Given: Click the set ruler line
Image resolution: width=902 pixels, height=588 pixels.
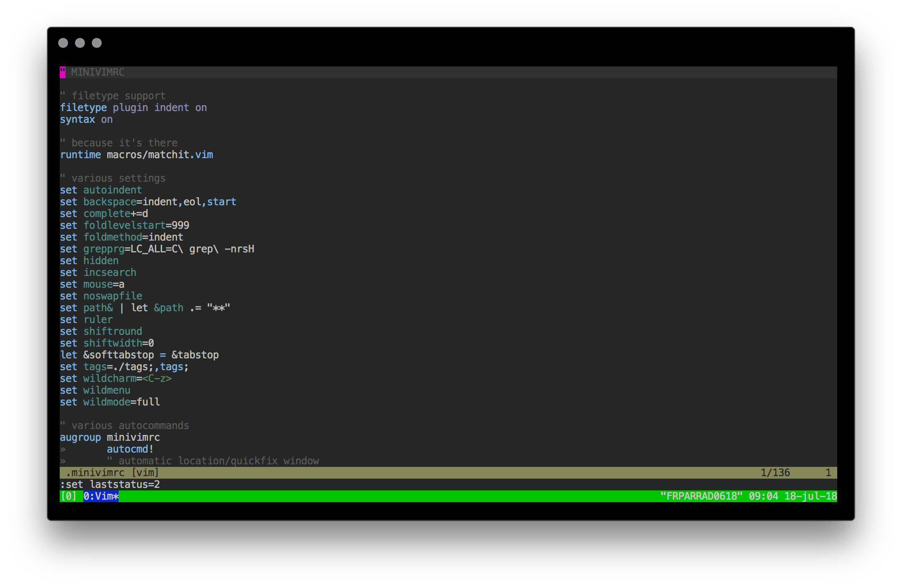Looking at the screenshot, I should 86,320.
